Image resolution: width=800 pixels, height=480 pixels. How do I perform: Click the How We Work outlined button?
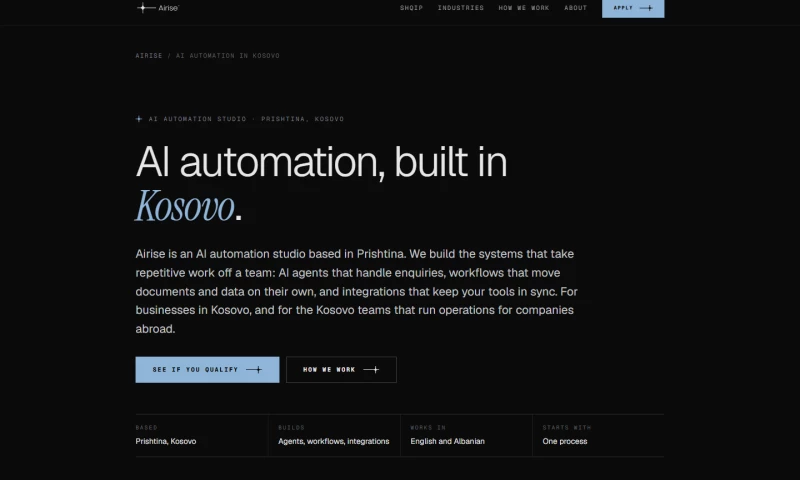click(341, 369)
